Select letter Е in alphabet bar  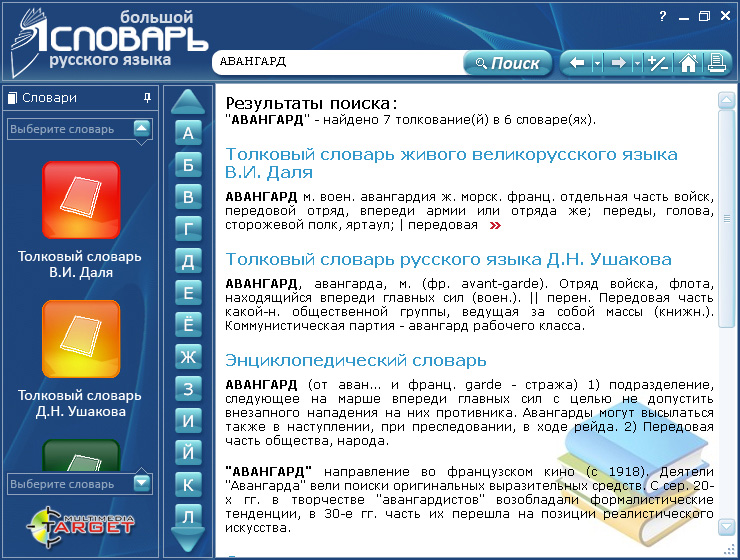point(188,293)
